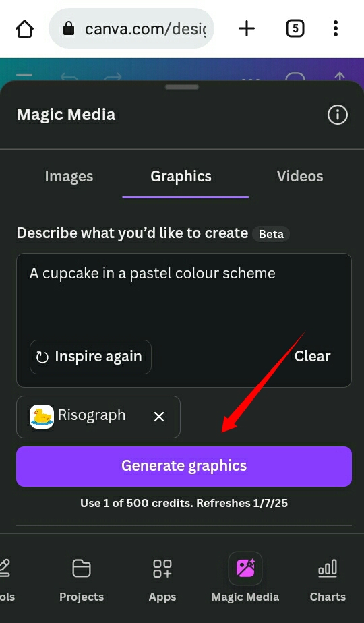364x623 pixels.
Task: Tap the canva.com address bar
Action: pyautogui.click(x=131, y=28)
